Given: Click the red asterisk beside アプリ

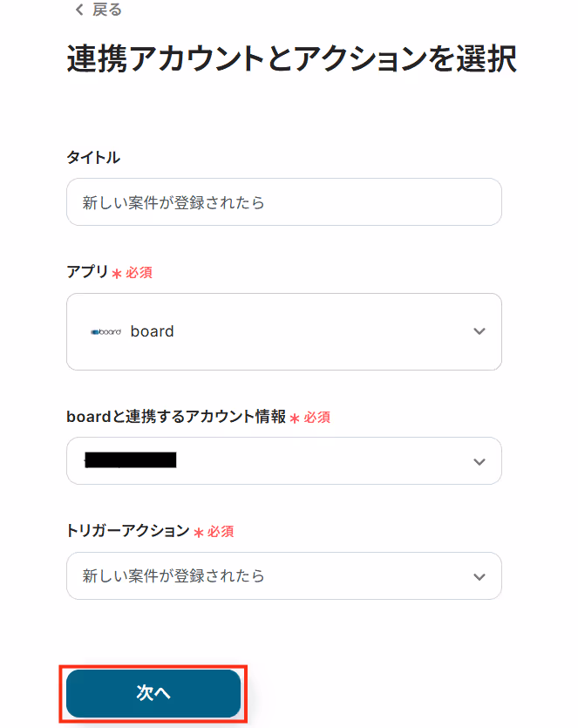Looking at the screenshot, I should tap(117, 273).
